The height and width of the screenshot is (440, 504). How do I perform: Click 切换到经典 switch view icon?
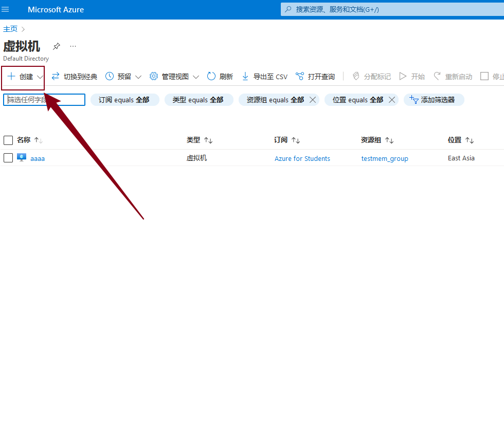56,77
